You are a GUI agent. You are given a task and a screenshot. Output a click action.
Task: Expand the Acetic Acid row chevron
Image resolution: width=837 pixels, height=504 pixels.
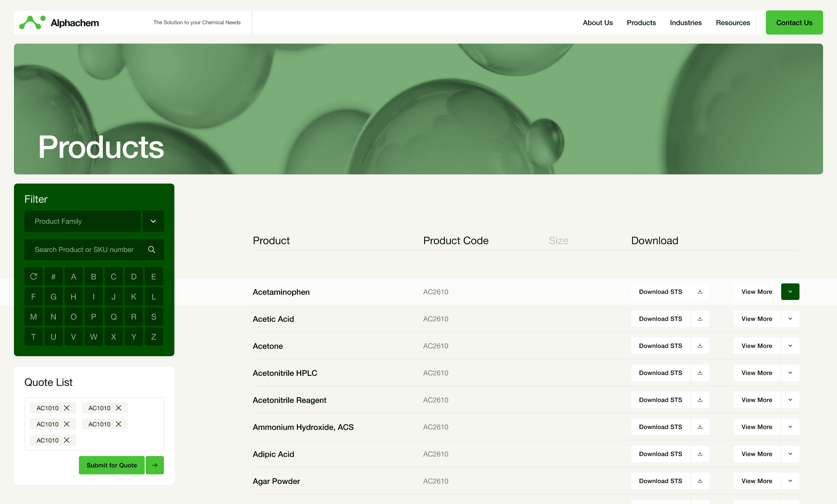pyautogui.click(x=790, y=319)
